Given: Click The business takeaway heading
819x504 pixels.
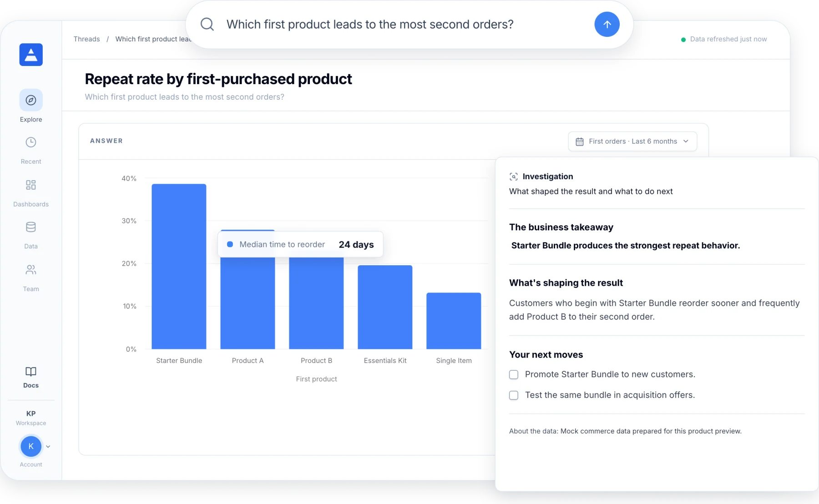Looking at the screenshot, I should pos(561,227).
